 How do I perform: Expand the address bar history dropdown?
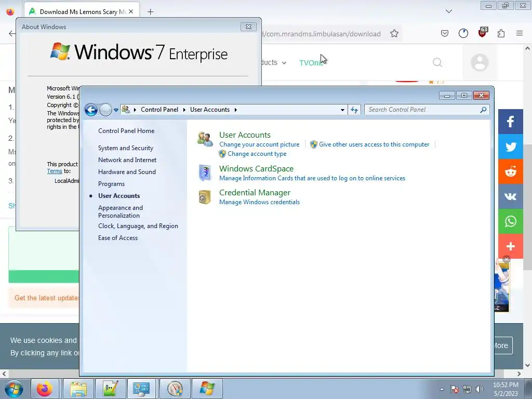coord(342,110)
